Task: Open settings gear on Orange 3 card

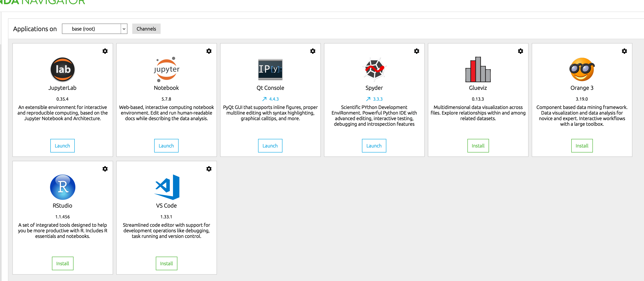Action: (x=624, y=51)
